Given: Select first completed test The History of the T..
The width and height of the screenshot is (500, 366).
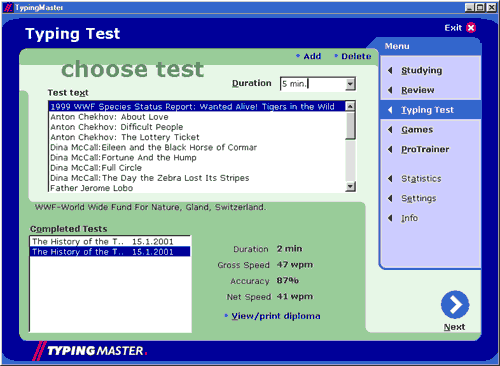Looking at the screenshot, I should coord(110,241).
